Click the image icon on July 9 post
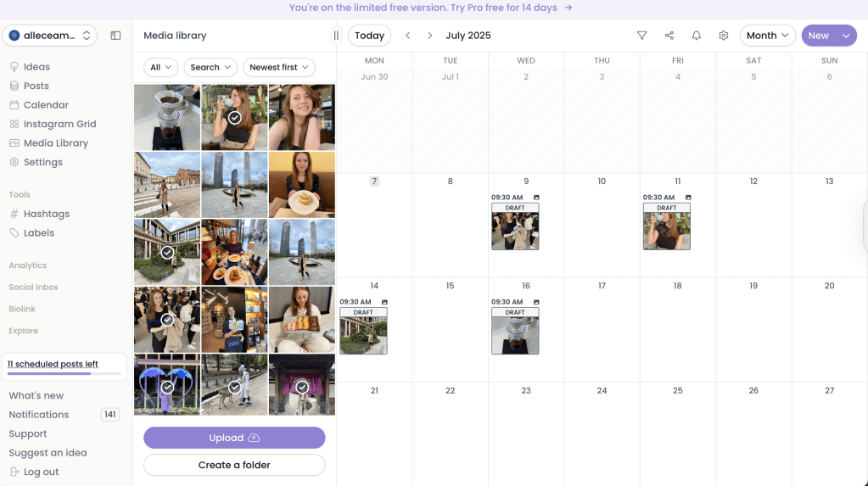 coord(536,197)
